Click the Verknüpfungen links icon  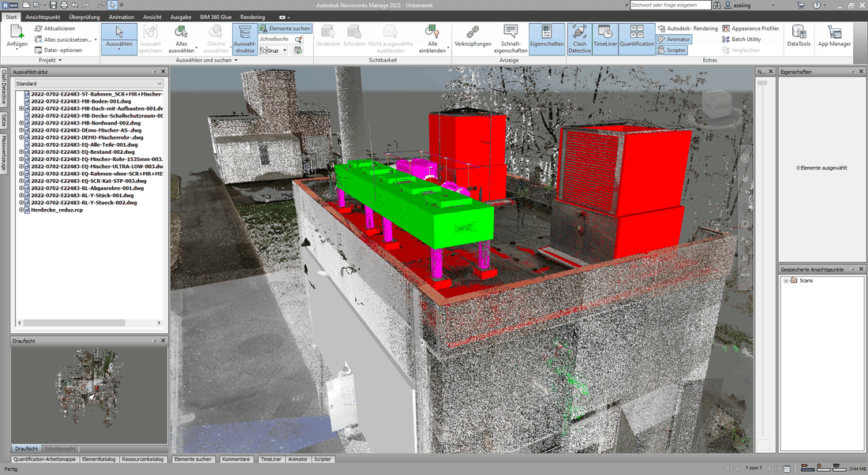click(473, 32)
